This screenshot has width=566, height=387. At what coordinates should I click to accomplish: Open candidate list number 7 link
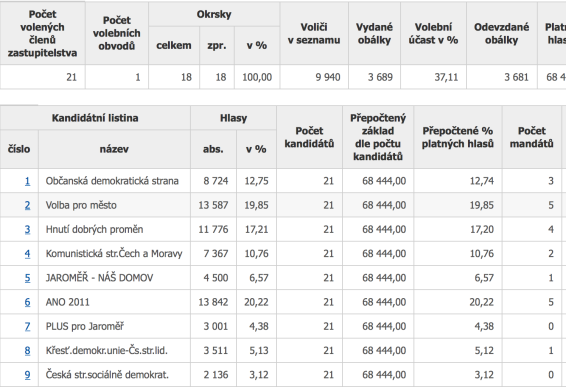(x=27, y=326)
